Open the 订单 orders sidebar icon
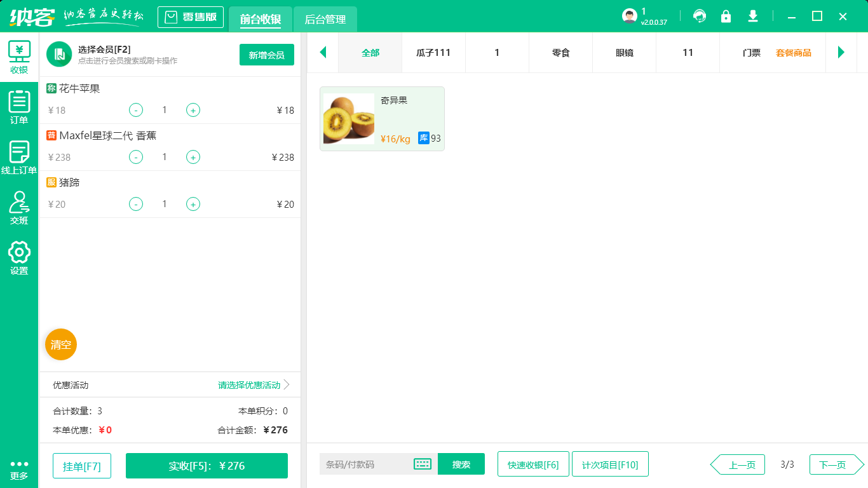This screenshot has height=488, width=868. click(x=19, y=107)
